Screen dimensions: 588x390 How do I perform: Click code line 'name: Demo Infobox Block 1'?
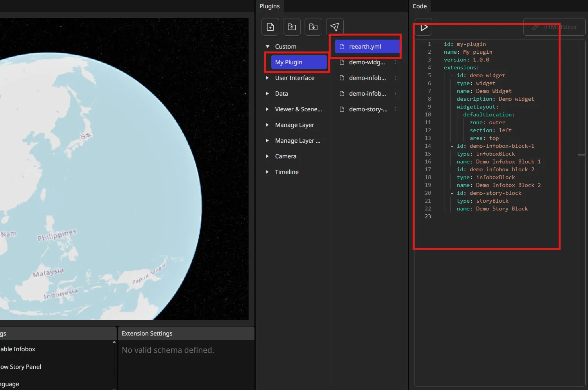coord(499,161)
